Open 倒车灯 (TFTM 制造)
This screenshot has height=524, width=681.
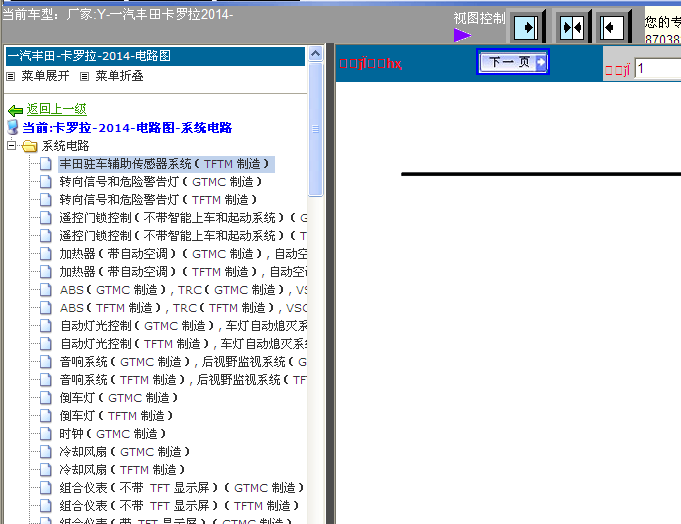tap(116, 416)
